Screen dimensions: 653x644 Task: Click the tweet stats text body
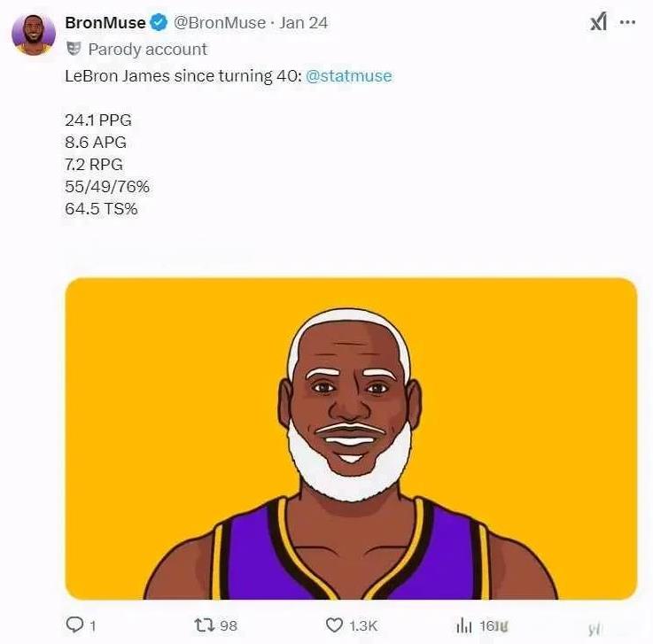107,165
